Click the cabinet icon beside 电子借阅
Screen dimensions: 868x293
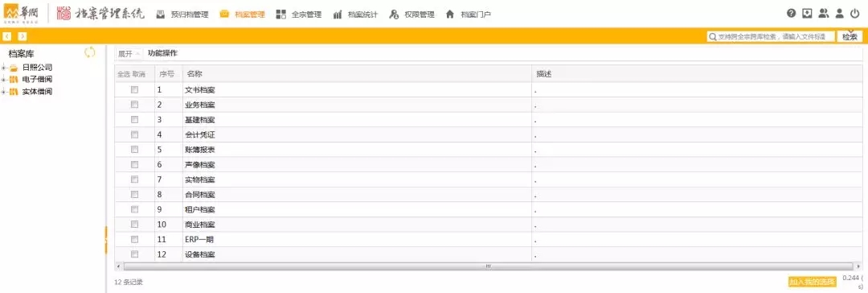pos(14,80)
